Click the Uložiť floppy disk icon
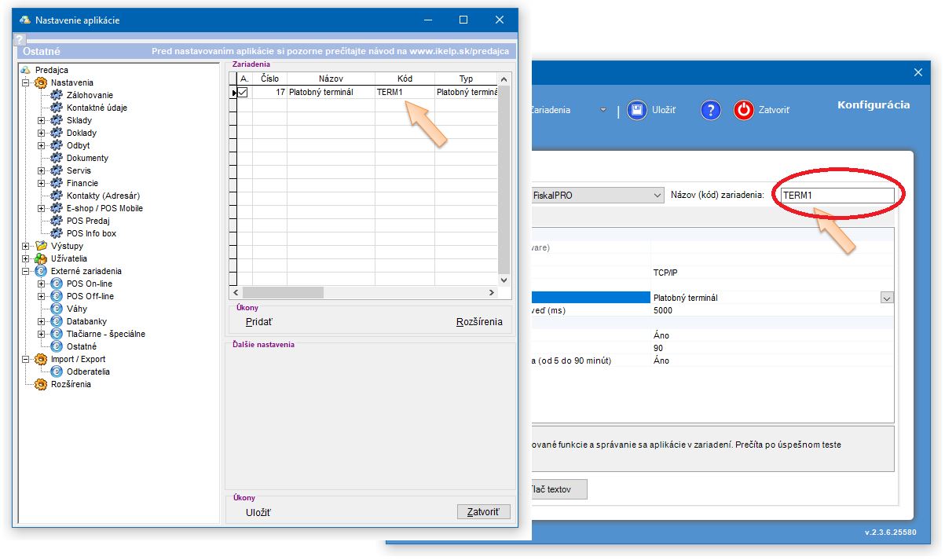Viewport: 945px width, 560px height. coord(637,110)
